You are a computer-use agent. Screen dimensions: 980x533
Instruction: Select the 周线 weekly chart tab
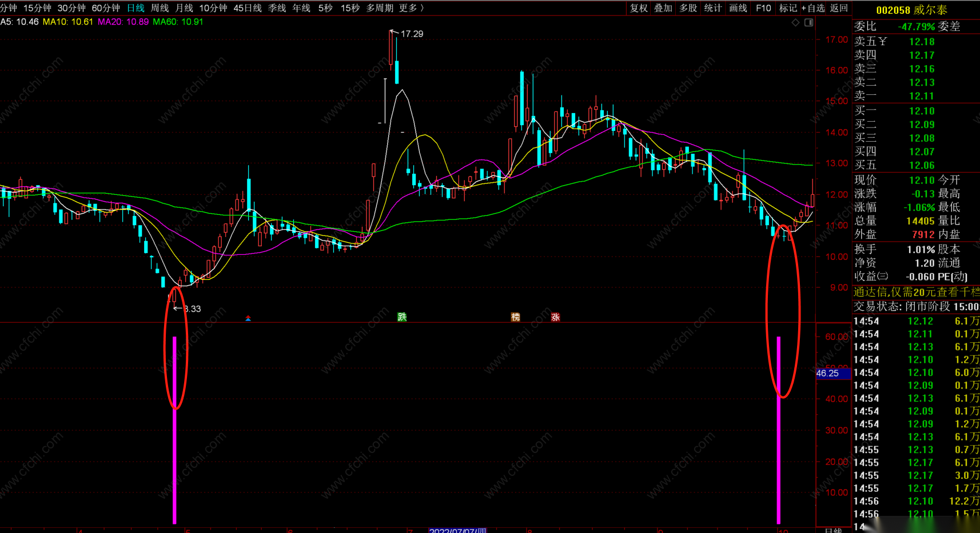tap(160, 8)
